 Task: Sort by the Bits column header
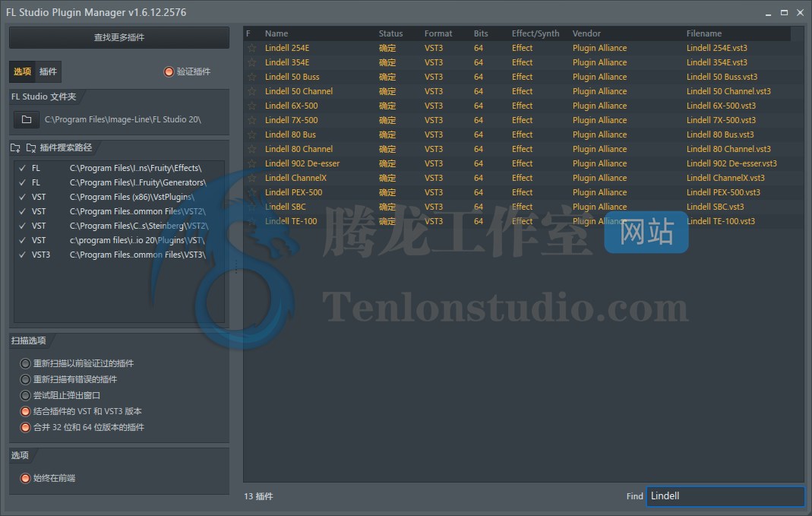(481, 33)
